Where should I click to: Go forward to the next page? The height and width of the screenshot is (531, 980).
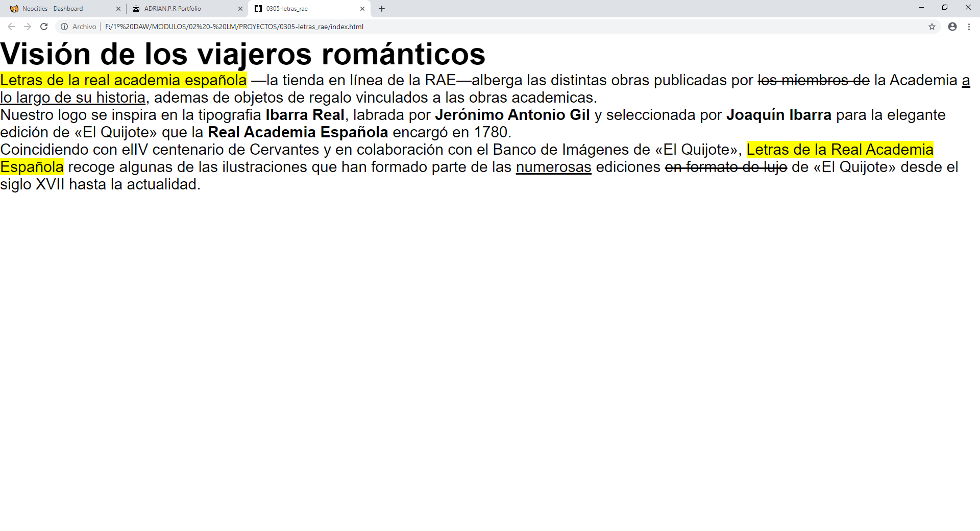tap(28, 27)
